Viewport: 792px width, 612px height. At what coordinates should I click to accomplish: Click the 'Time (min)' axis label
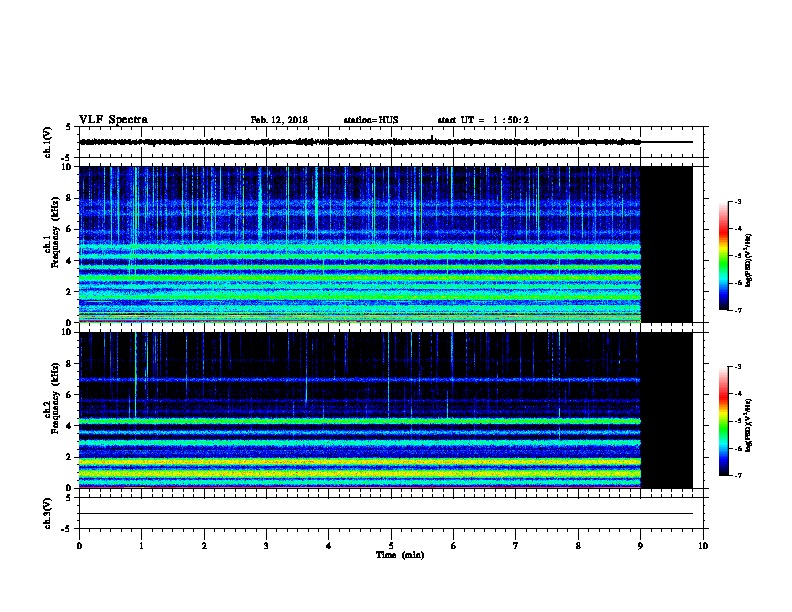coord(400,555)
